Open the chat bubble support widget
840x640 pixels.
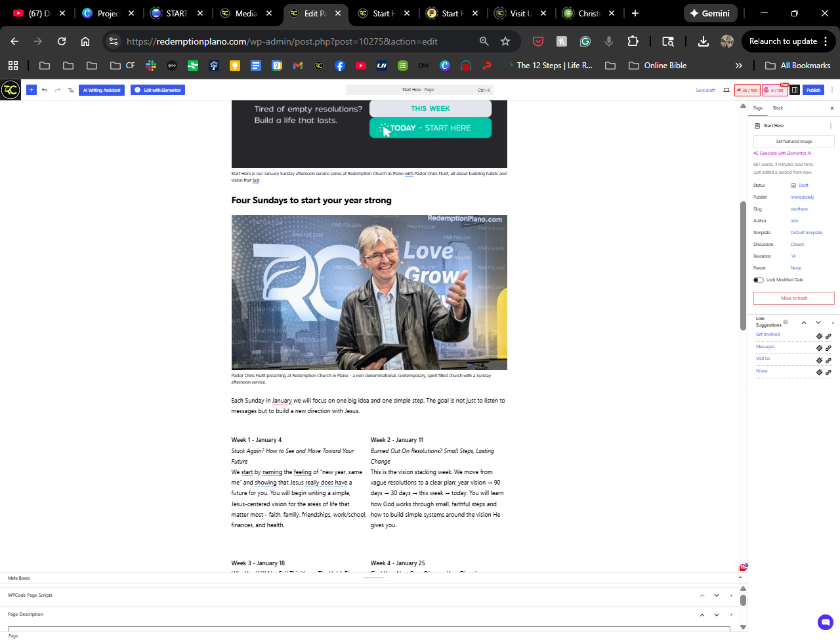825,622
